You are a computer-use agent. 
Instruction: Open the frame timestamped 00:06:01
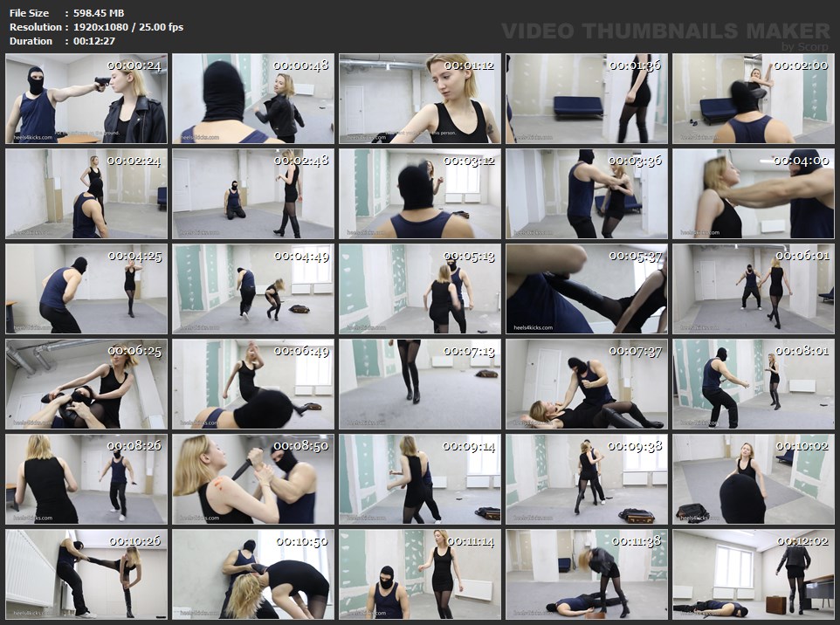coord(753,289)
